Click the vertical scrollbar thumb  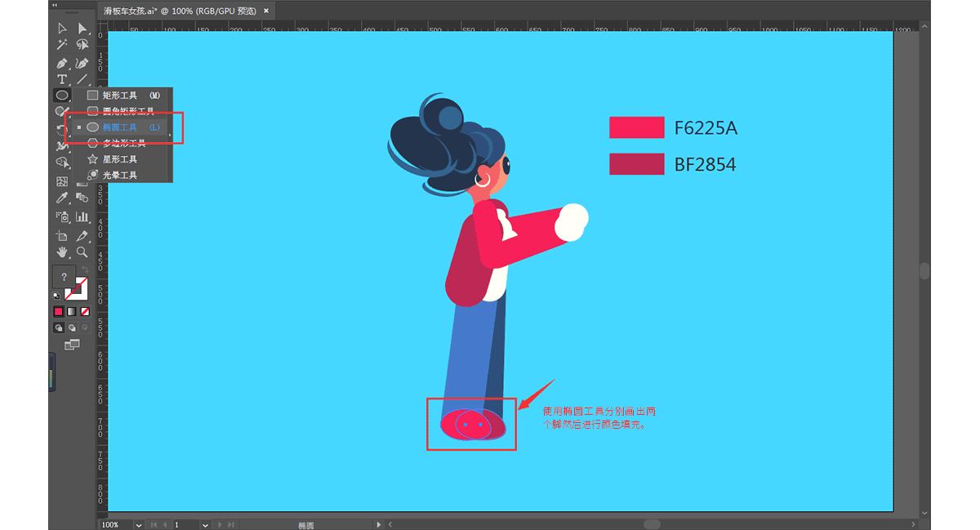click(924, 271)
